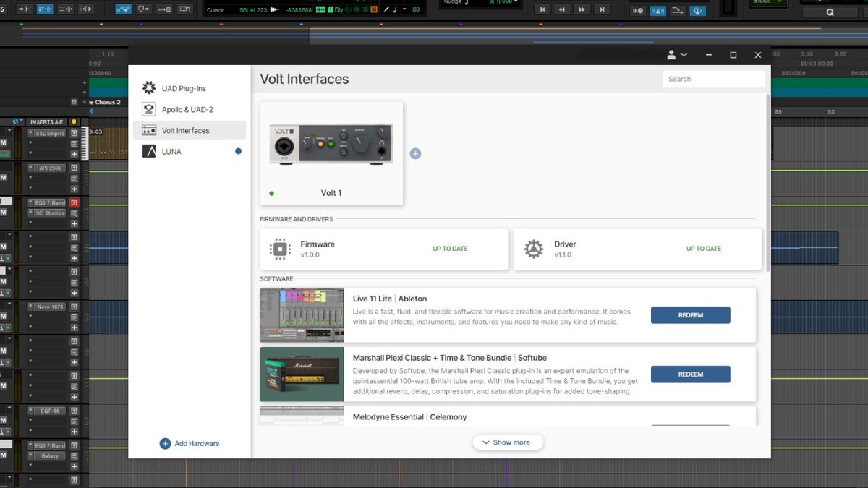Click Driver UP TO DATE status
The width and height of the screenshot is (868, 488).
[704, 249]
